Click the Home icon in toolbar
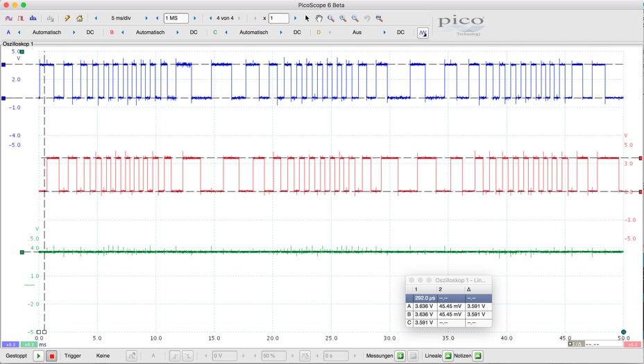 click(x=79, y=19)
